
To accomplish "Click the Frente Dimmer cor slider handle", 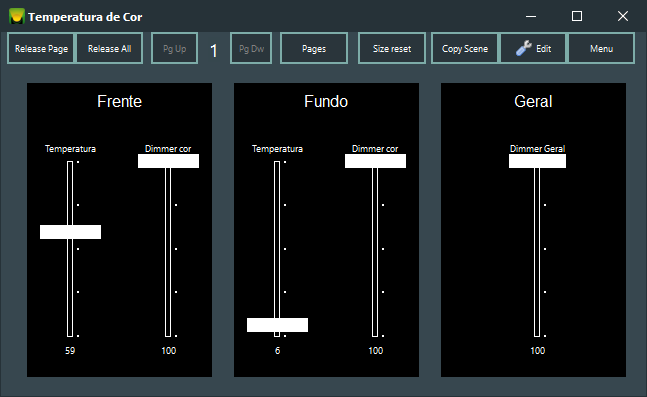I will point(168,161).
